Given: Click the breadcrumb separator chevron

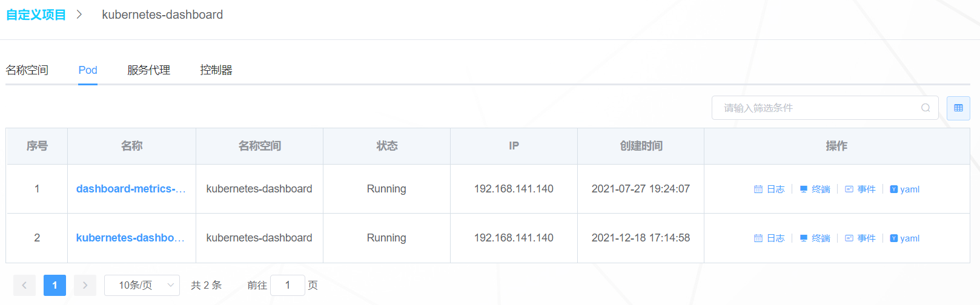Looking at the screenshot, I should (x=79, y=15).
